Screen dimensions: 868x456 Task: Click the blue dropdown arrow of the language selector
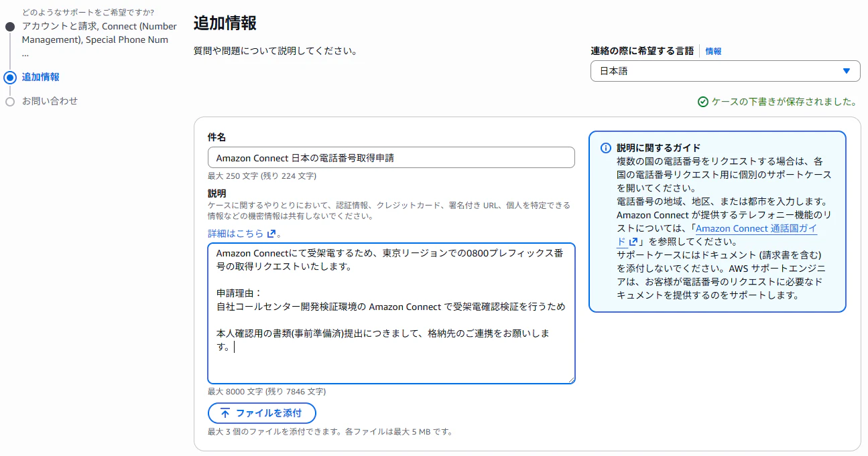[847, 71]
